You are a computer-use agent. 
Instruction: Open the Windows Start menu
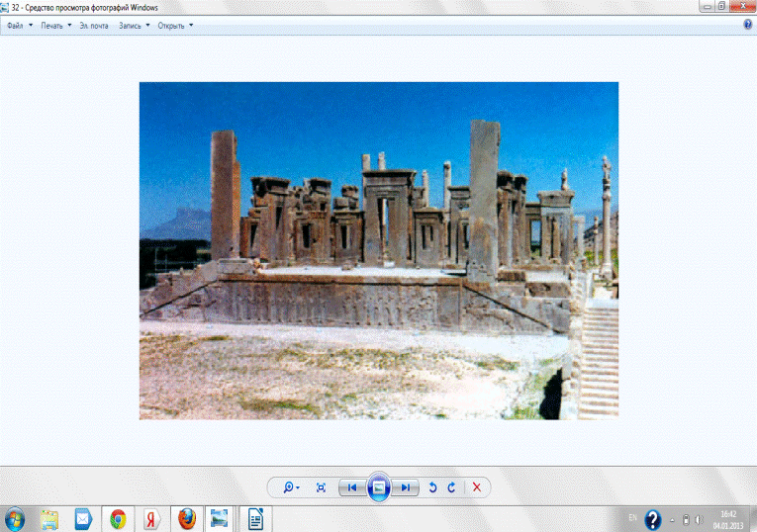pyautogui.click(x=15, y=520)
